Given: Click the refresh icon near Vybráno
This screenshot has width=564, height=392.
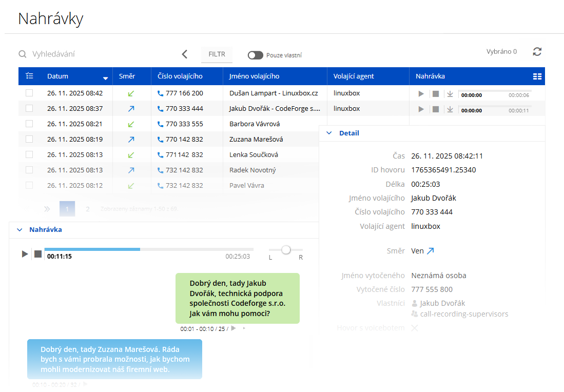Looking at the screenshot, I should (537, 51).
